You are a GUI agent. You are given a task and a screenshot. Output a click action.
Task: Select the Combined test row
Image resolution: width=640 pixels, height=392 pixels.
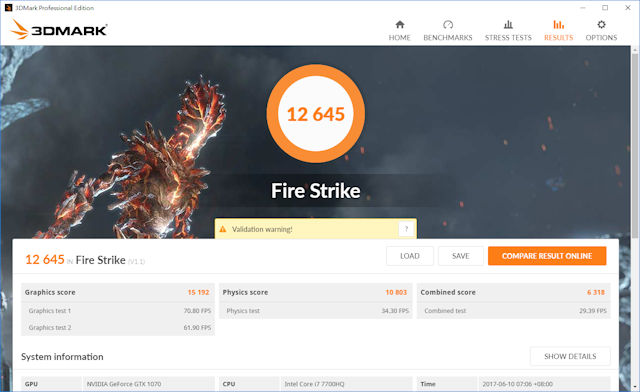[514, 311]
